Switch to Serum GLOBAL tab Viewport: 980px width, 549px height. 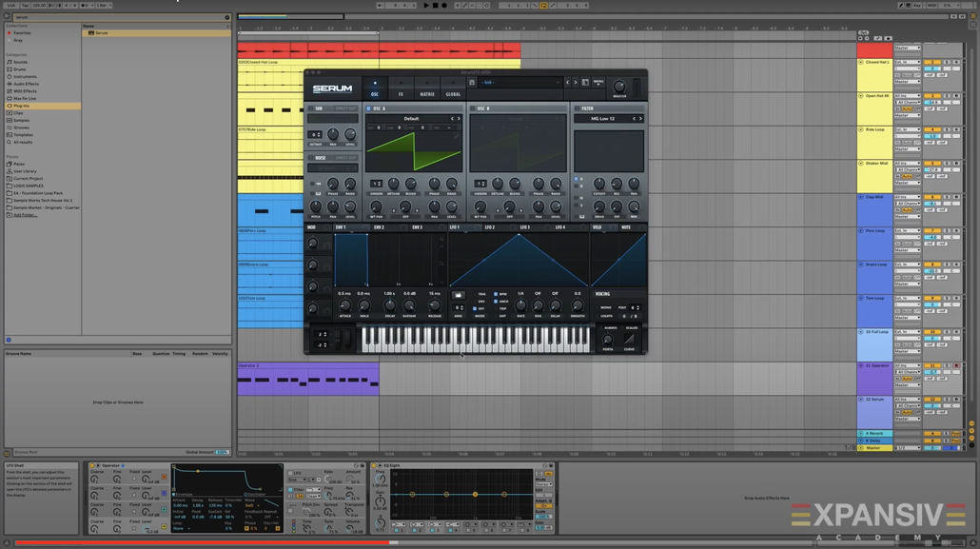coord(453,88)
